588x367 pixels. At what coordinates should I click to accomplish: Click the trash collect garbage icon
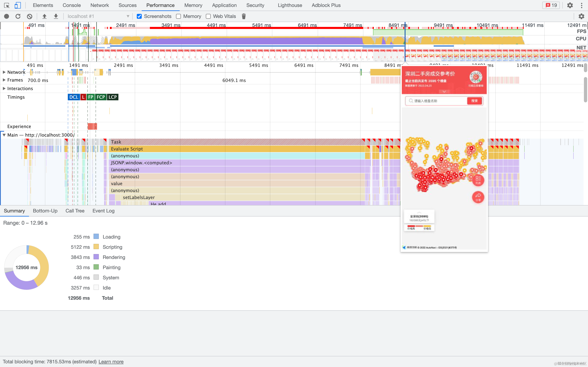click(244, 16)
